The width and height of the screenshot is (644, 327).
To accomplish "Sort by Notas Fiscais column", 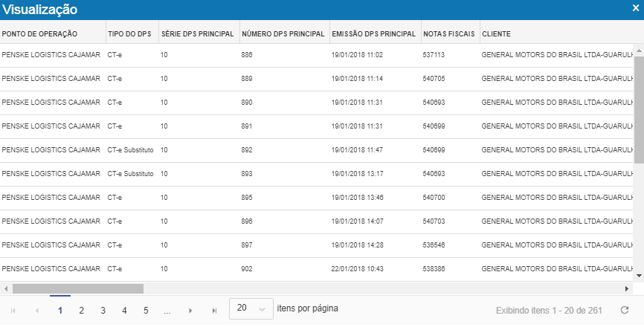I will [449, 34].
